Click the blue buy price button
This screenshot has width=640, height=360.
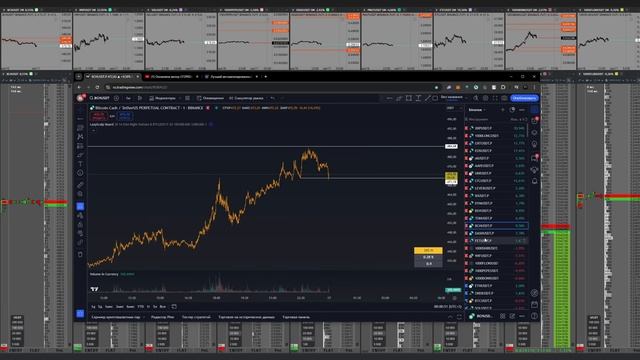[125, 116]
